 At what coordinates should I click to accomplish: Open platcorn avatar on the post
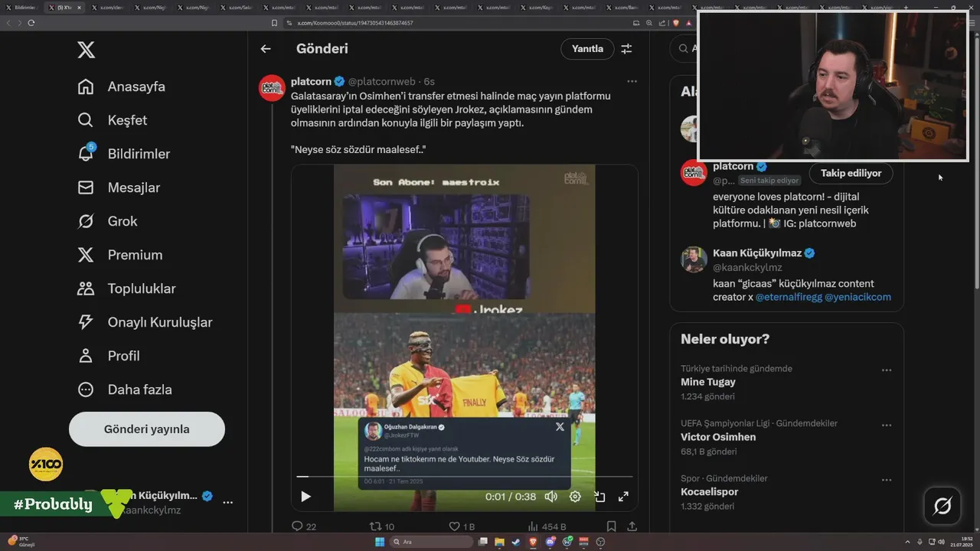(x=272, y=88)
